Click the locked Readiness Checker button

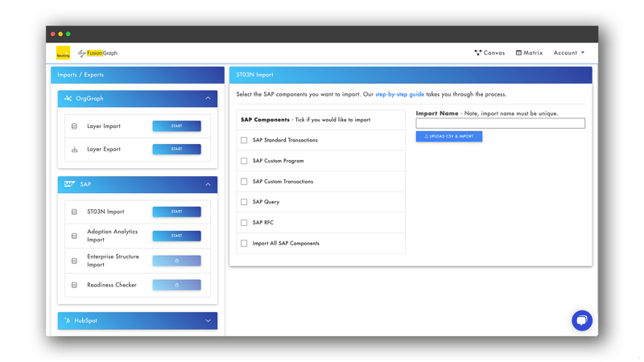coord(176,285)
